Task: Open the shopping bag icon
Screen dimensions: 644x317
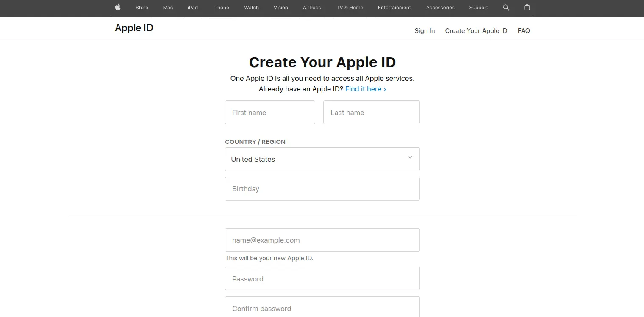Action: (x=527, y=7)
